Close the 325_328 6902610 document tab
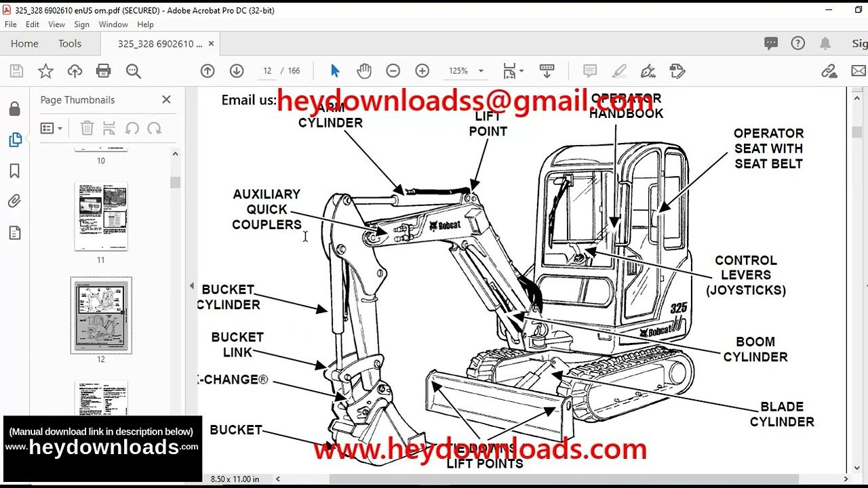Viewport: 868px width, 488px height. tap(211, 43)
